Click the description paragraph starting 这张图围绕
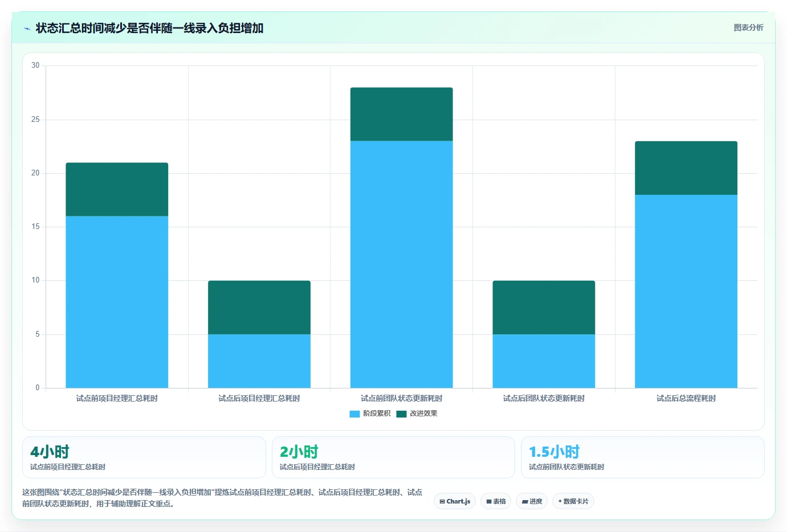This screenshot has height=532, width=787. point(222,498)
